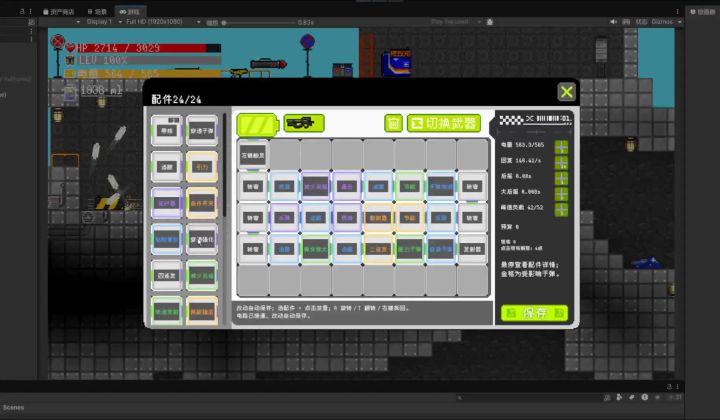Image resolution: width=720 pixels, height=420 pixels.
Task: Click the plus stepper next to 回复
Action: [561, 162]
